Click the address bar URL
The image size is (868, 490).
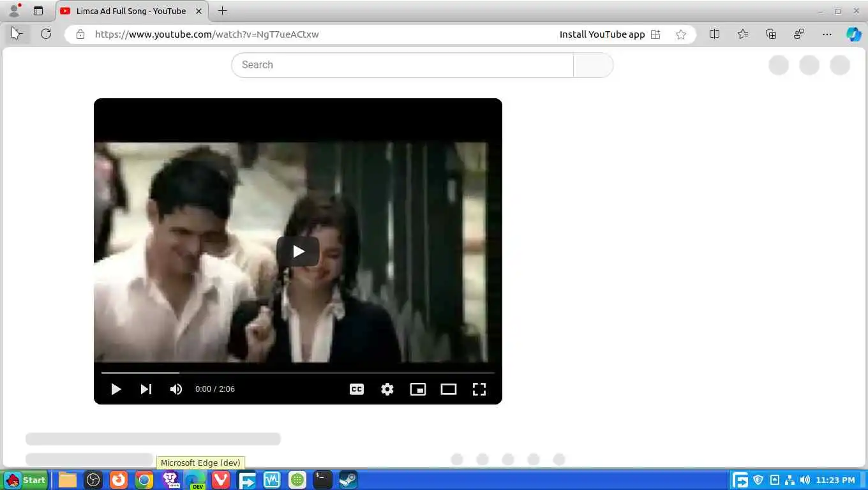coord(207,34)
